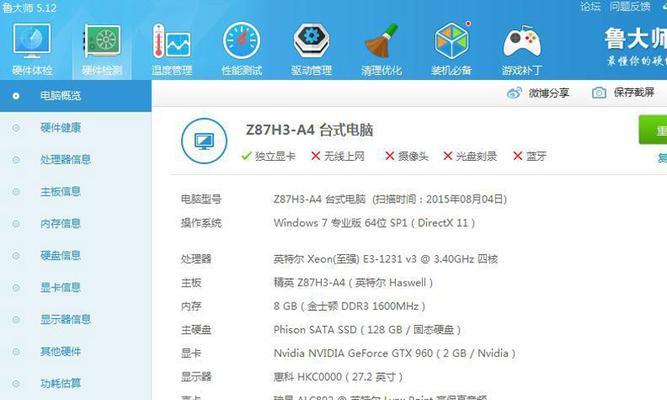Click the 蓝牙 feature indicator

pyautogui.click(x=530, y=156)
